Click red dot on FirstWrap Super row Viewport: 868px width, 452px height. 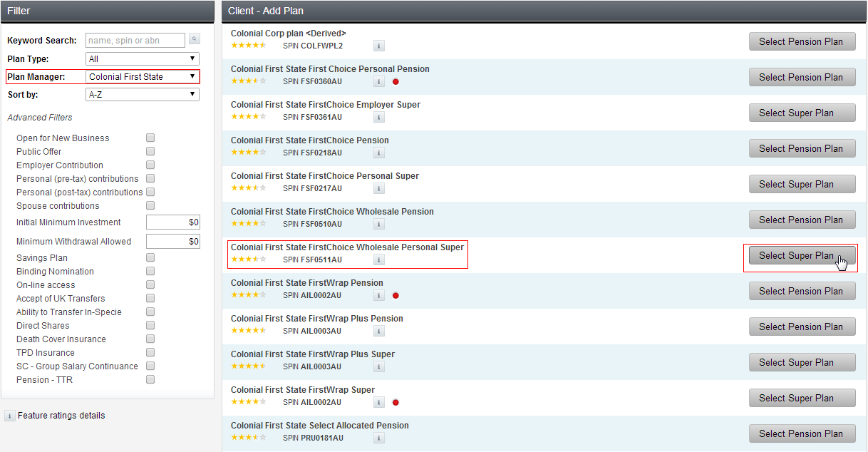(x=396, y=402)
